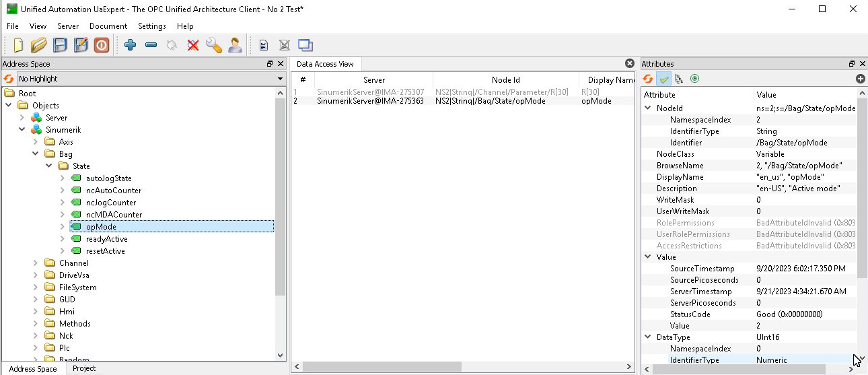Click the red power icon in the toolbar
The image size is (868, 375).
102,45
